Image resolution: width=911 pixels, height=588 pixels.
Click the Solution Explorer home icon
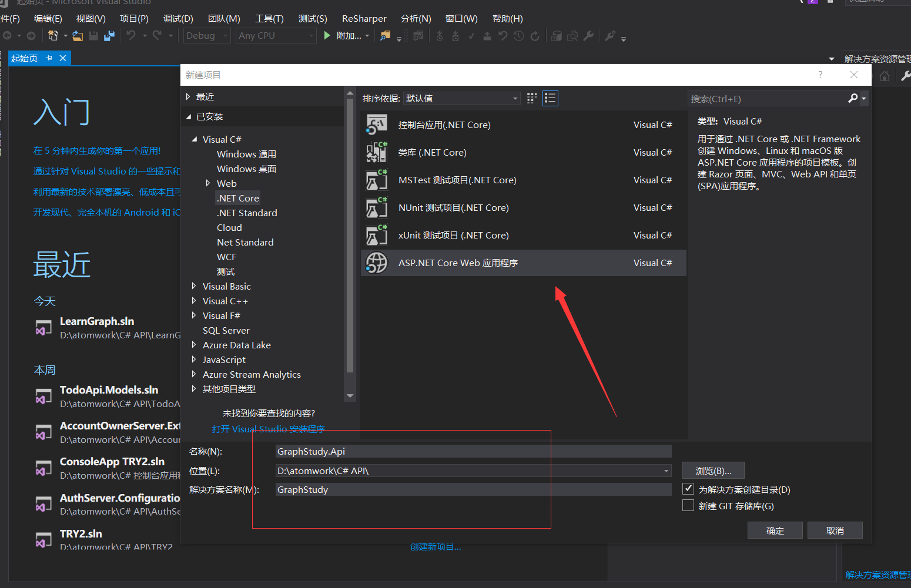(885, 76)
